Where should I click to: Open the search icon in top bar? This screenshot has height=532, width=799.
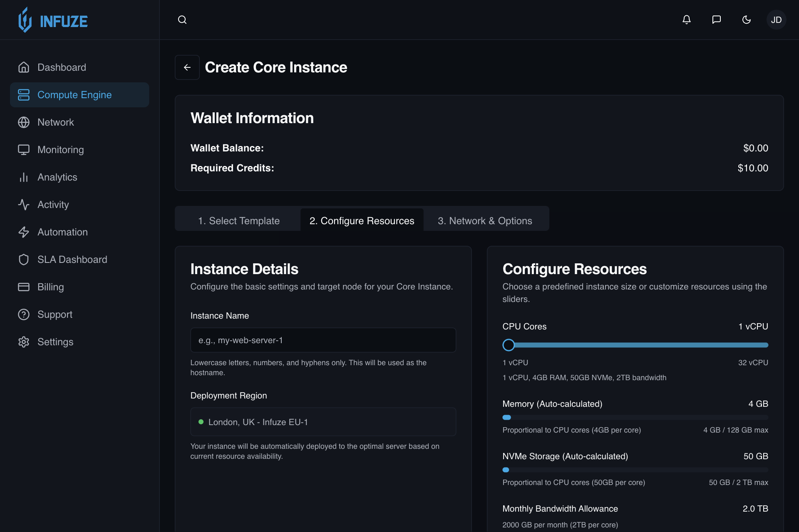click(182, 20)
